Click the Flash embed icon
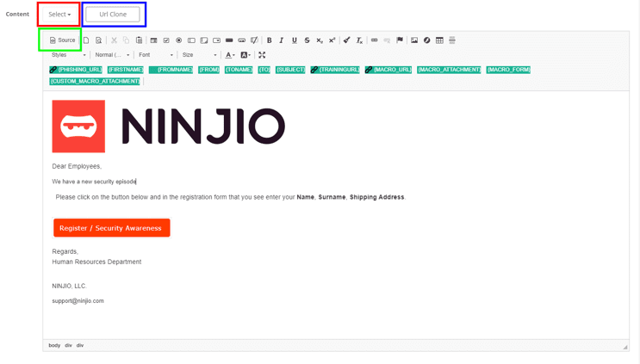The width and height of the screenshot is (640, 364). (426, 40)
